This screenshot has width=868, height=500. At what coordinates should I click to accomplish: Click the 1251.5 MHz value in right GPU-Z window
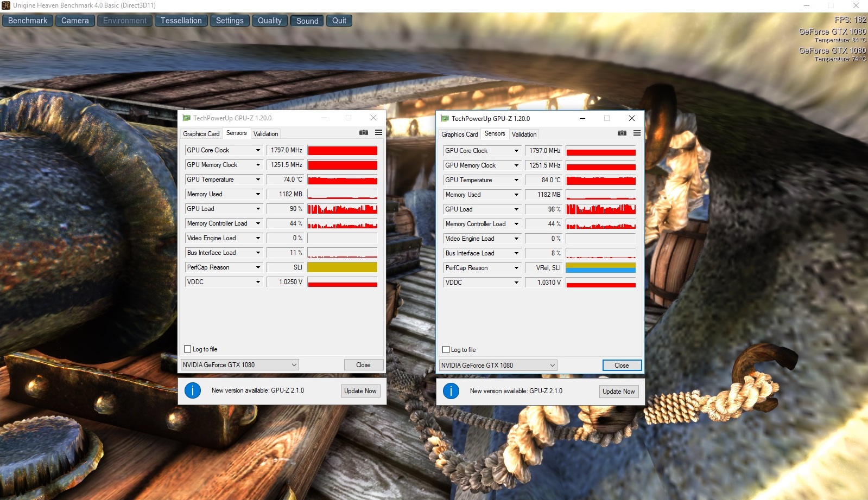[x=544, y=165]
